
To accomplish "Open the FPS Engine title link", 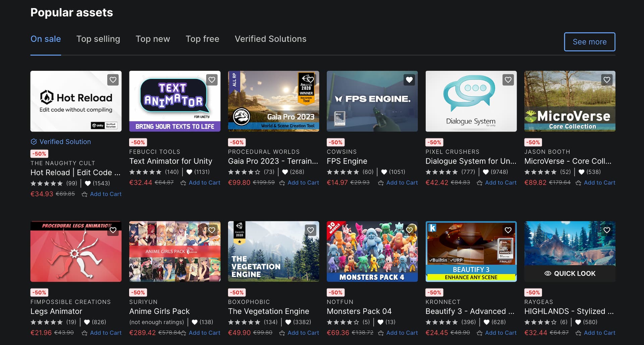I will [x=347, y=161].
